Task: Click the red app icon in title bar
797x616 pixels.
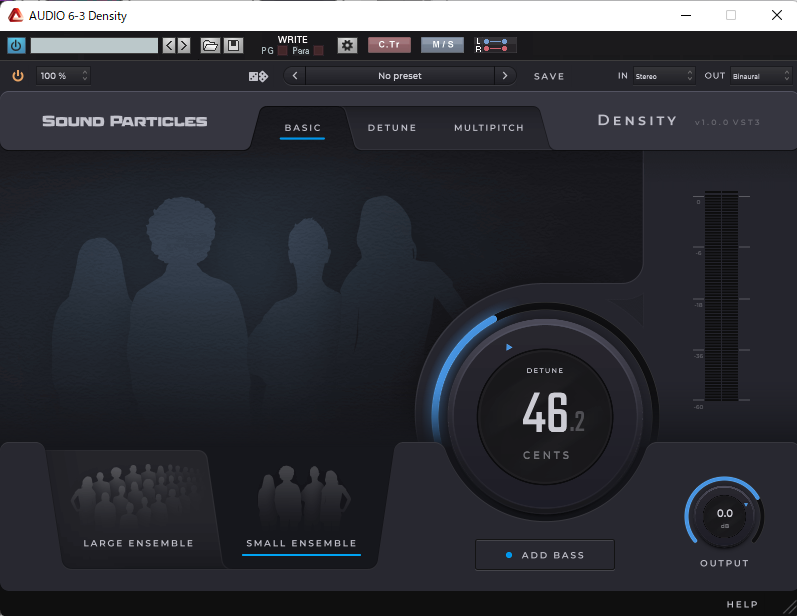Action: point(16,15)
